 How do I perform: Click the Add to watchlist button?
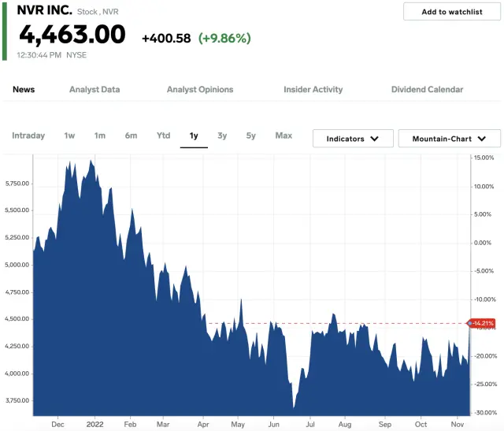click(x=450, y=12)
